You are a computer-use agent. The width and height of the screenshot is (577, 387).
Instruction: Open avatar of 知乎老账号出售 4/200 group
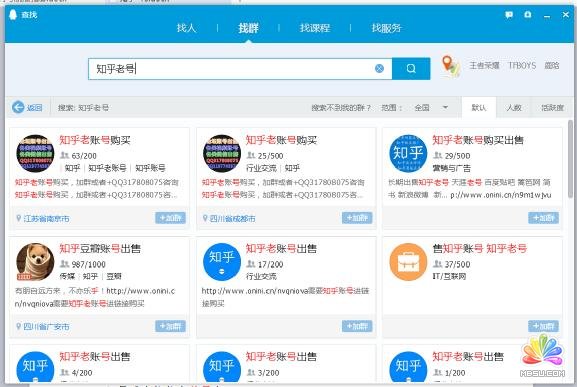(35, 366)
